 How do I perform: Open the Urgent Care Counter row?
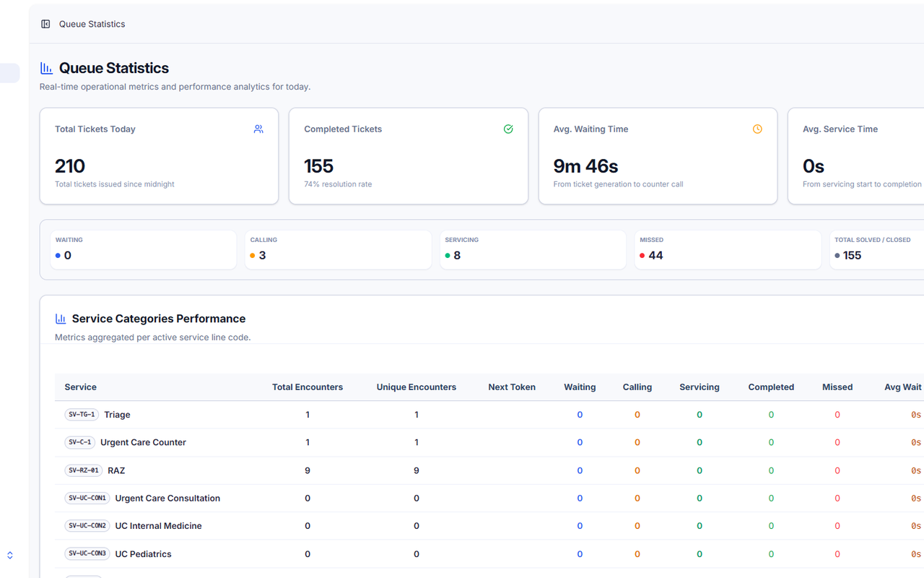point(489,442)
